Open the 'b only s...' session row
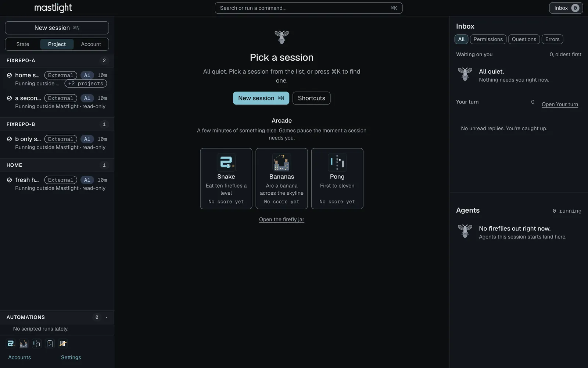Screen dimensions: 588x368 coord(57,143)
